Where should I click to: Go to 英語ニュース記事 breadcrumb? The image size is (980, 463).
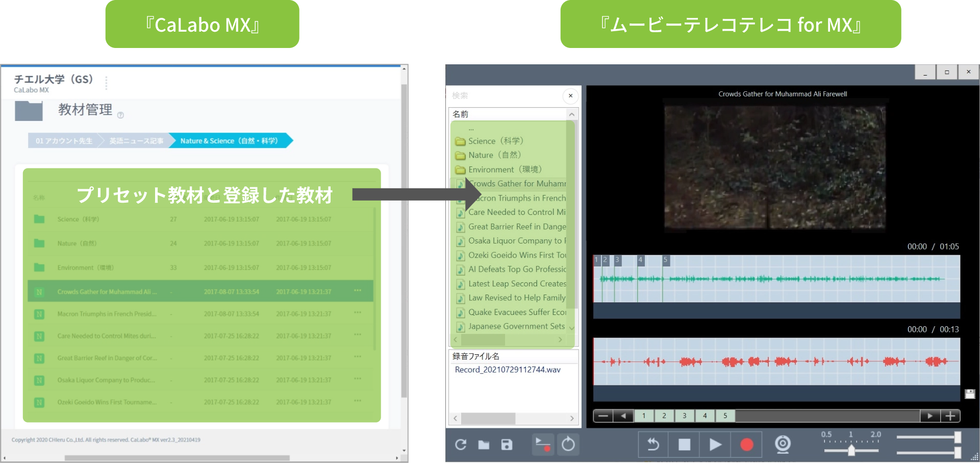tap(136, 141)
